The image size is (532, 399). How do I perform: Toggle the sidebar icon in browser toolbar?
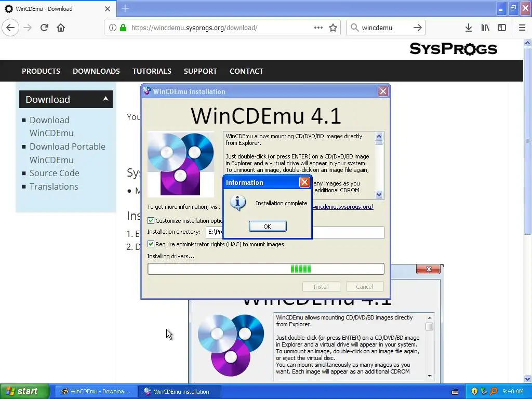pos(502,28)
